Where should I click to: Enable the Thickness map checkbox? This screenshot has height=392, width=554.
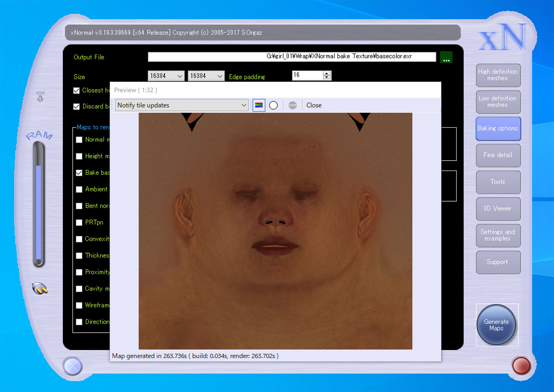coord(79,256)
